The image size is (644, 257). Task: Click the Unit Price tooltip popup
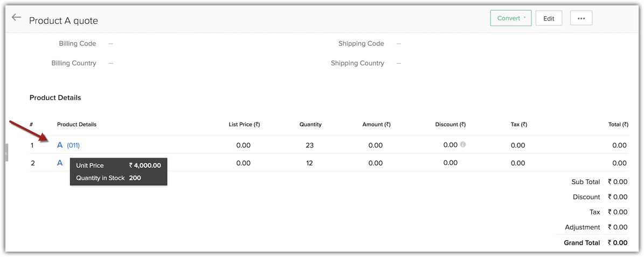tap(119, 172)
